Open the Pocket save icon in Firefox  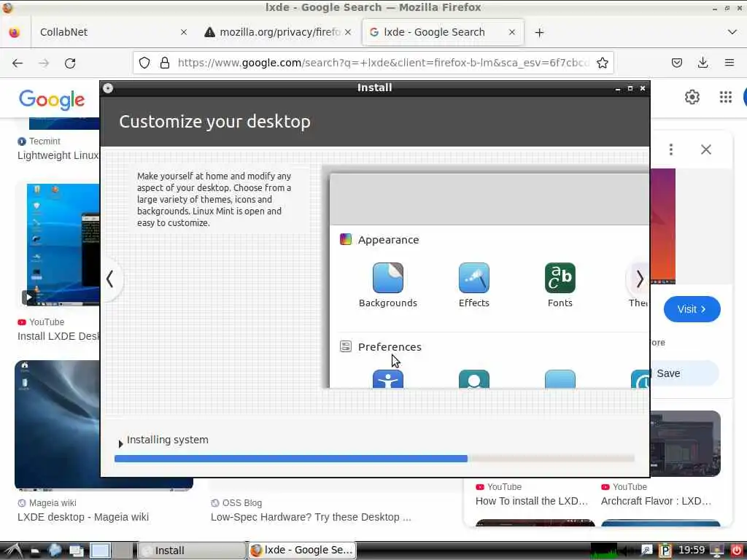click(x=676, y=63)
